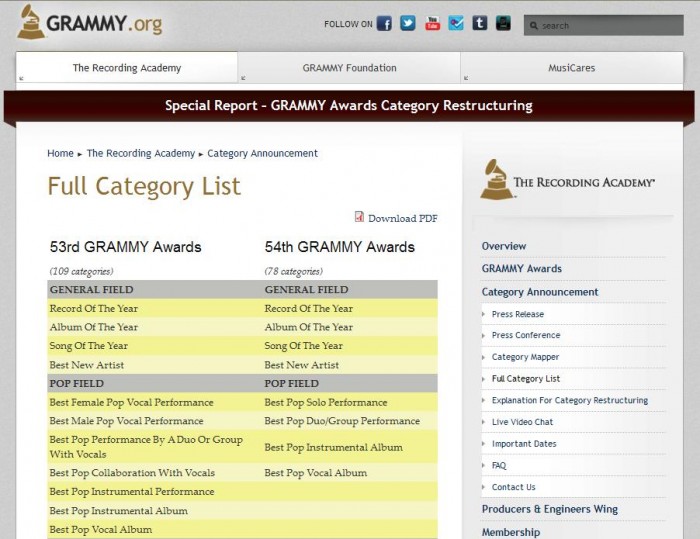700x539 pixels.
Task: Switch to The Recording Academy tab
Action: (127, 68)
